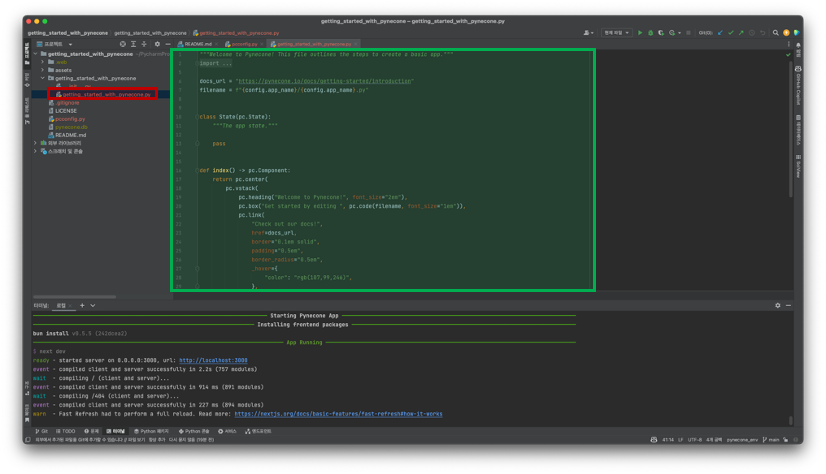Push commits with green up-arrow icon
This screenshot has width=826, height=474.
coord(741,33)
